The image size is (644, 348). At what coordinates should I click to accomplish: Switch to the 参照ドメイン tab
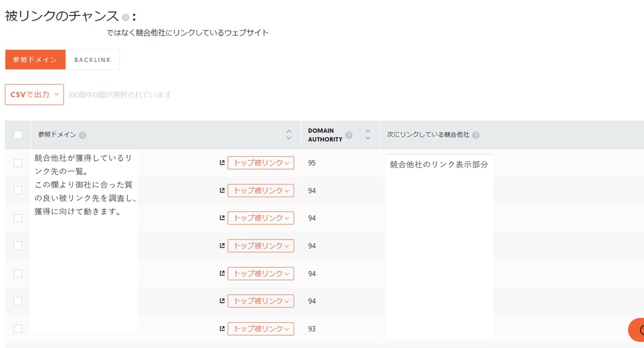point(35,60)
